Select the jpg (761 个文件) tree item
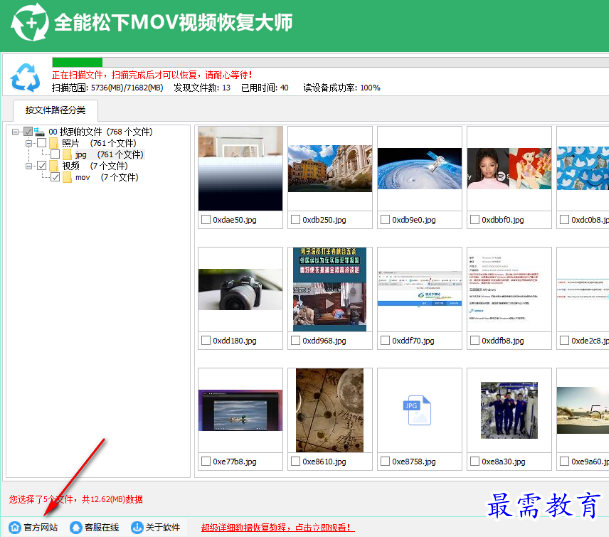This screenshot has width=609, height=537. tap(109, 155)
